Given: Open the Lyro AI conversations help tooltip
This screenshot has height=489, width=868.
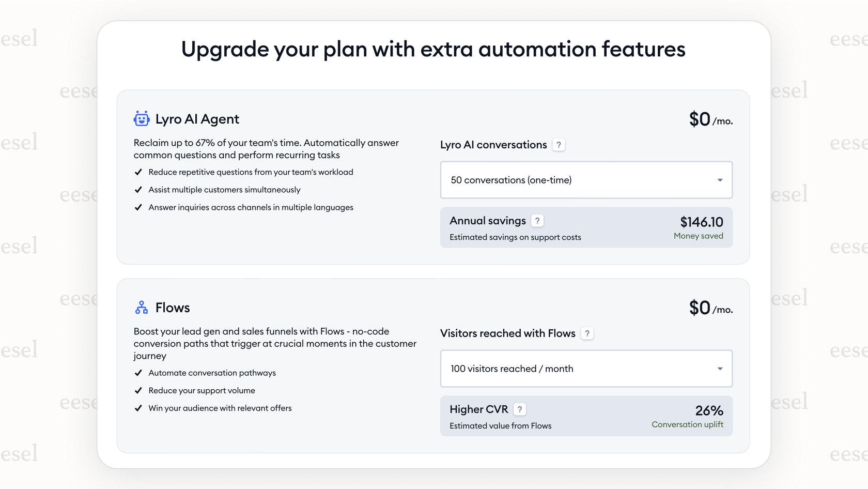Looking at the screenshot, I should tap(559, 145).
